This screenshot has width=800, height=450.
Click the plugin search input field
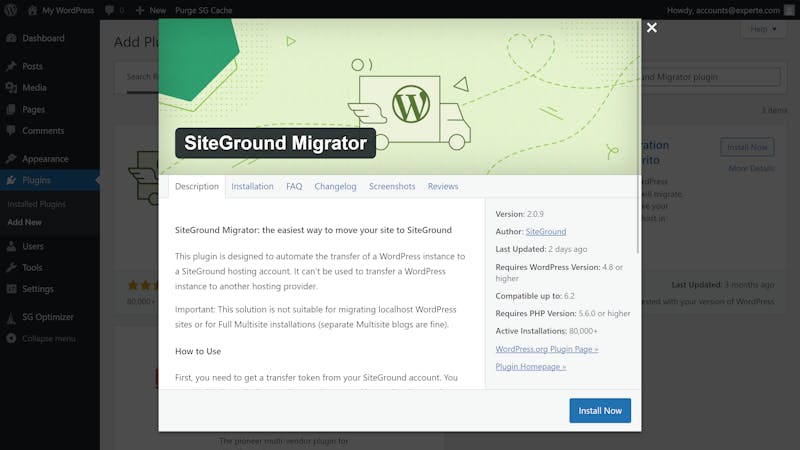pos(711,77)
